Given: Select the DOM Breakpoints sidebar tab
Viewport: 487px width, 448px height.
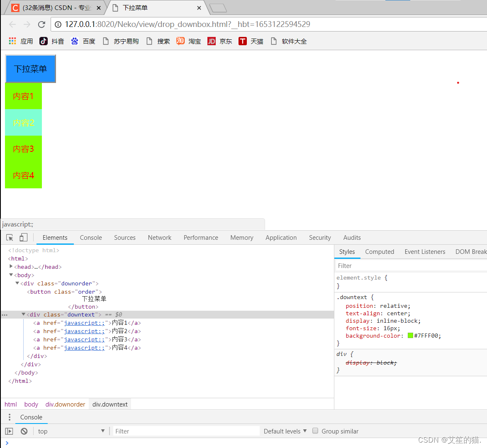Looking at the screenshot, I should (471, 252).
